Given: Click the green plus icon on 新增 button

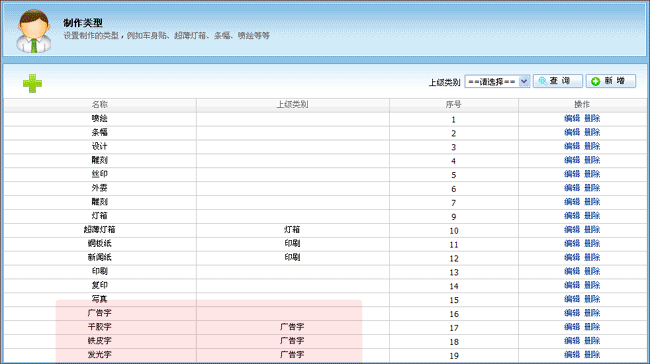Looking at the screenshot, I should pos(596,81).
